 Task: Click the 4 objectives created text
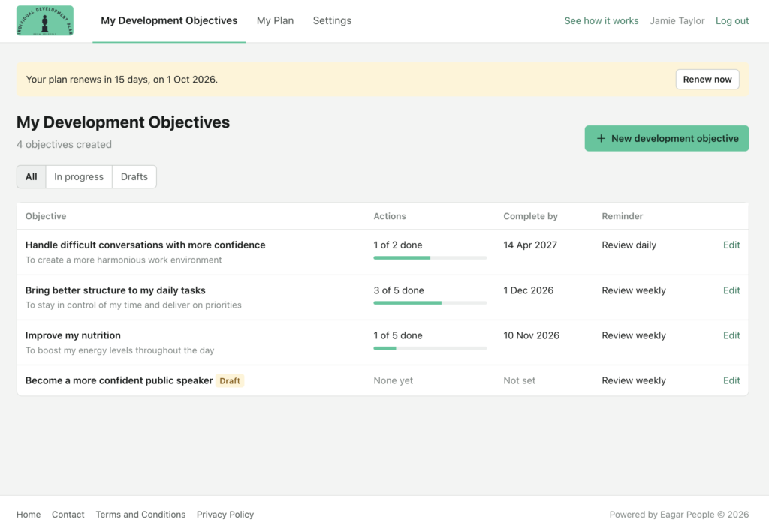pos(65,145)
